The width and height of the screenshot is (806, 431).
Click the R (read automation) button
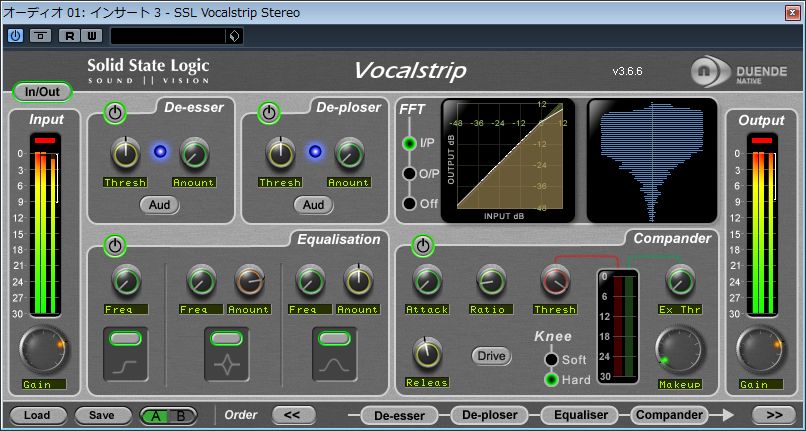[69, 36]
